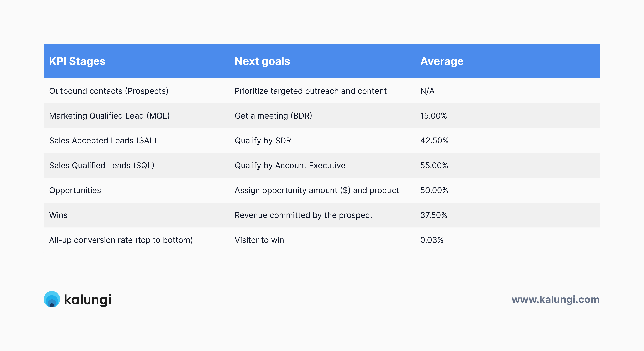This screenshot has height=351, width=644.
Task: Click the Sales Qualified Leads (SQL) cell
Action: (x=102, y=165)
